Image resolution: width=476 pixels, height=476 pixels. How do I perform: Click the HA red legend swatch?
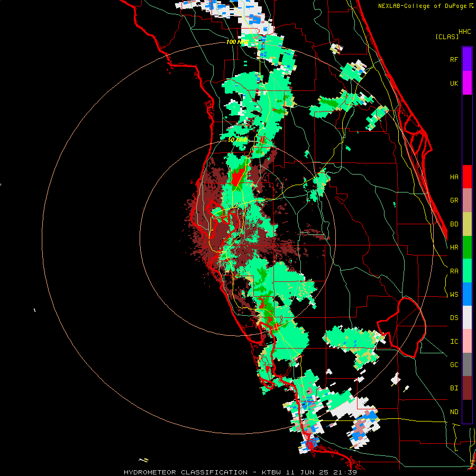pyautogui.click(x=467, y=177)
